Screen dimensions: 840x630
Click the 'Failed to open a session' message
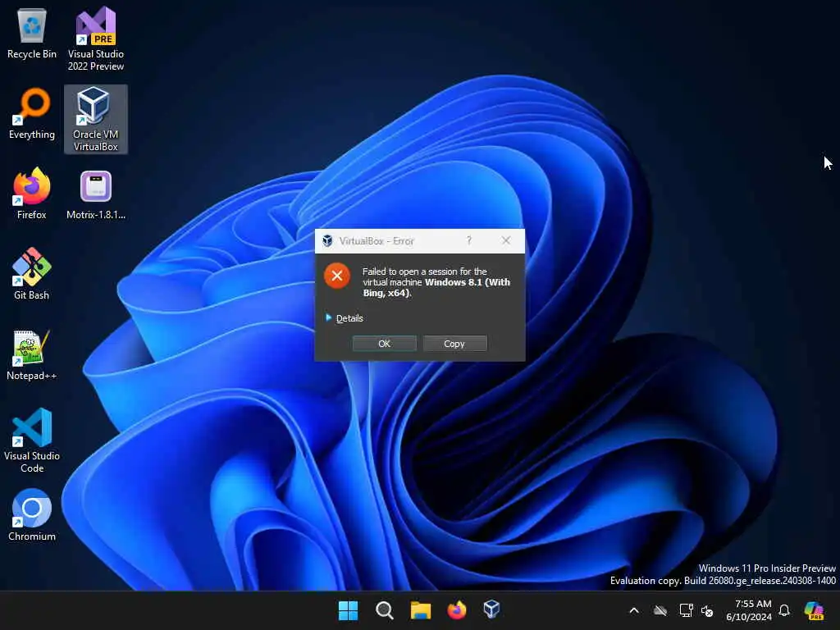pos(436,282)
